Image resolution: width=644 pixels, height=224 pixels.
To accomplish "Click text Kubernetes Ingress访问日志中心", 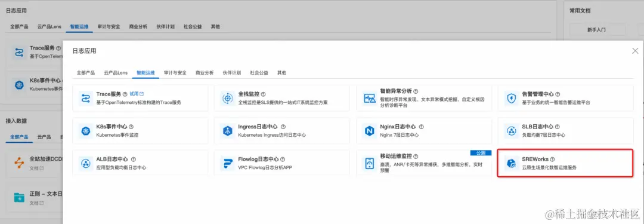I will 271,135.
